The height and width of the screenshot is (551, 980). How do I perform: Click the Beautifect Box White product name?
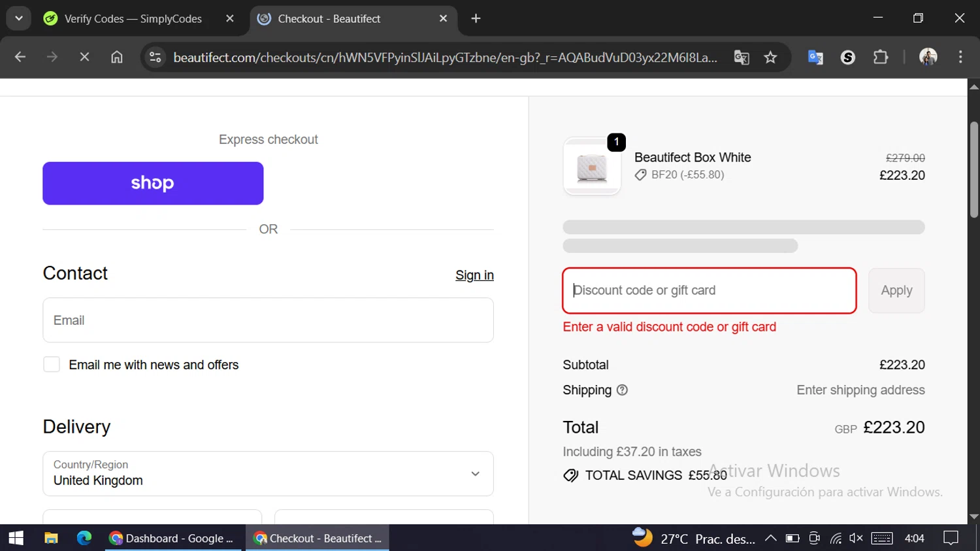[693, 158]
